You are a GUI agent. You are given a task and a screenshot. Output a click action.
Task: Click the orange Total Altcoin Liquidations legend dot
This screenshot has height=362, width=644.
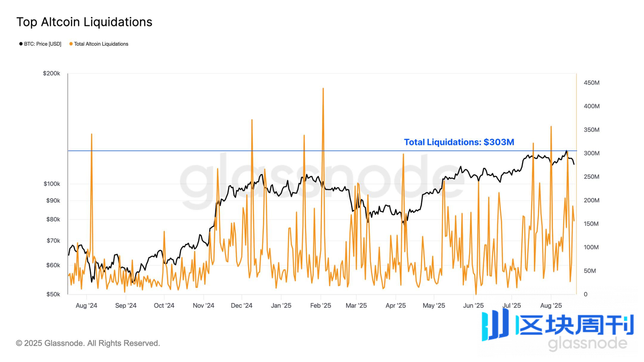(x=71, y=44)
